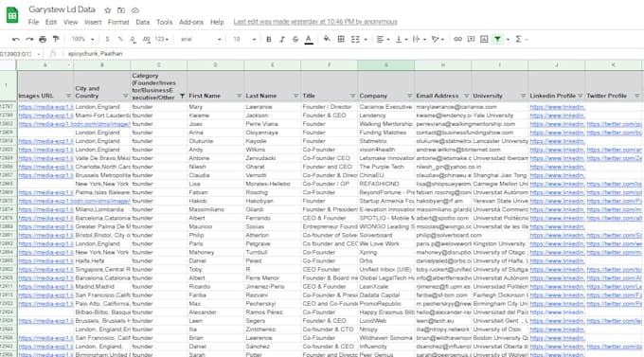Open Images URL link in Kwame Jackson row
This screenshot has height=357, width=644.
click(x=45, y=116)
